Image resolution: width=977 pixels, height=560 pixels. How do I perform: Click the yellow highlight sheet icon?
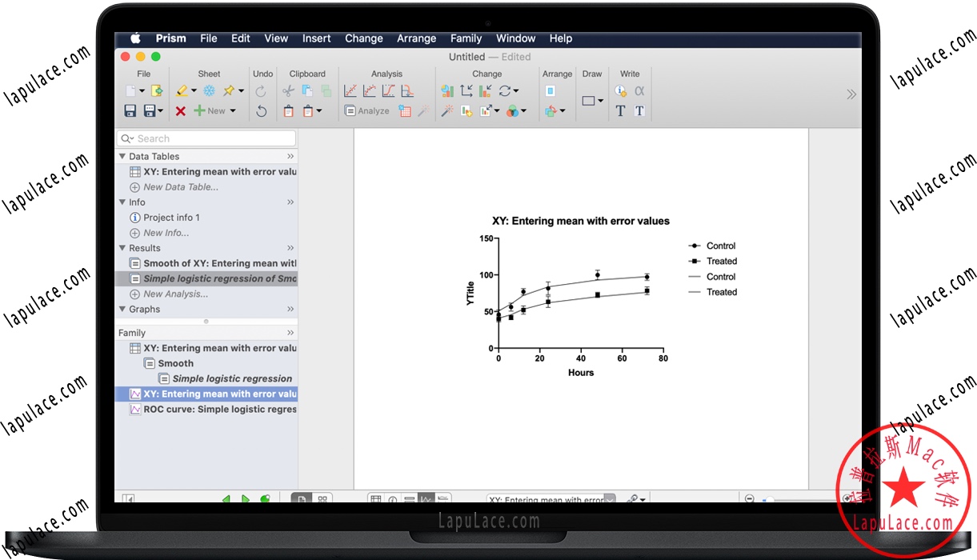[182, 91]
